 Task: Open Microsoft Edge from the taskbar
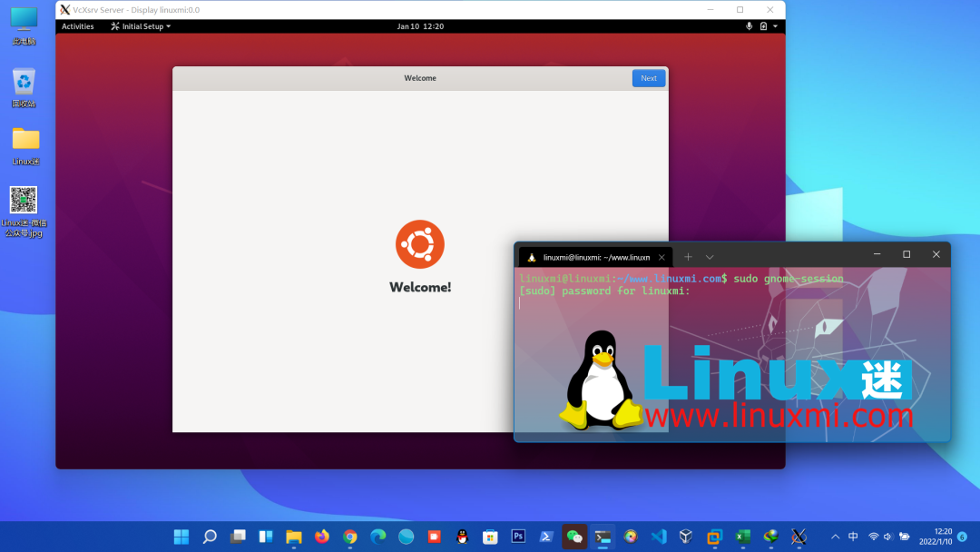(x=378, y=537)
